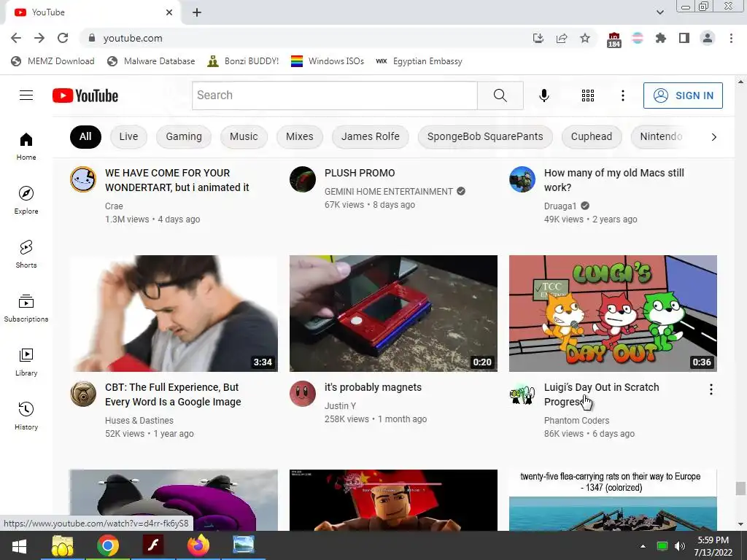This screenshot has height=560, width=747.
Task: Click in the YouTube Search field
Action: click(334, 96)
